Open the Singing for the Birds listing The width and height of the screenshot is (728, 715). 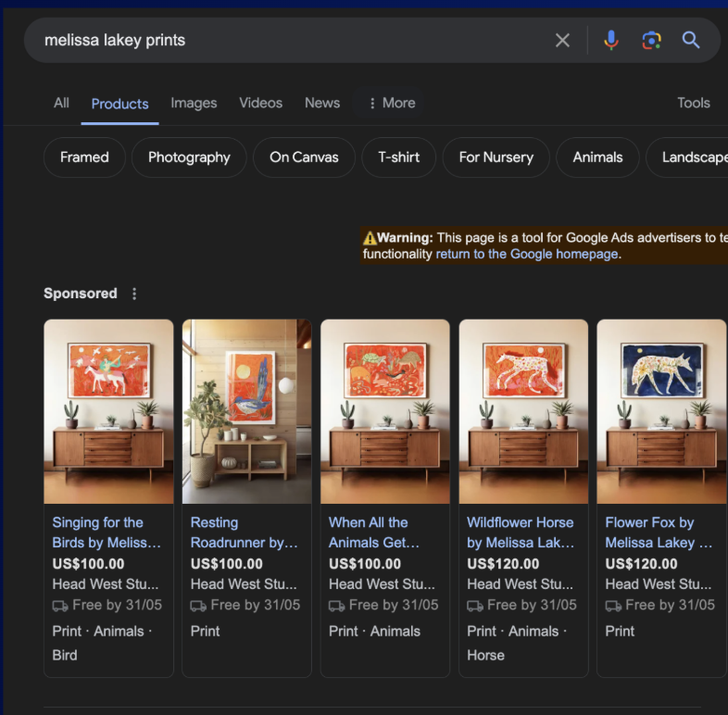point(107,533)
